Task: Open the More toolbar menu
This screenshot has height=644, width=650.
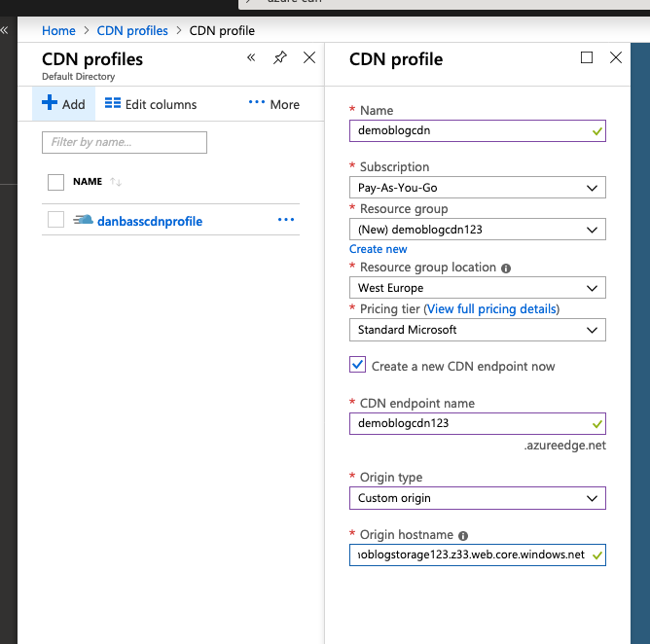Action: (x=274, y=104)
